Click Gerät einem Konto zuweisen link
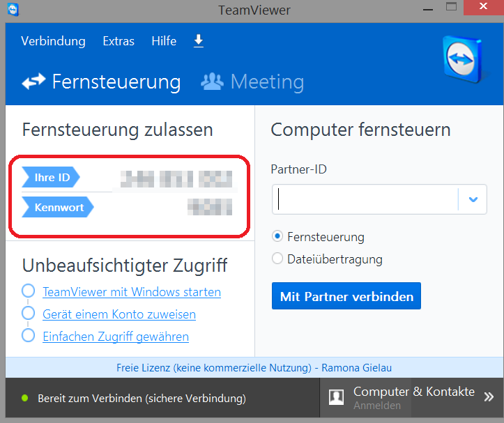Screen dimensions: 504x423 click(119, 314)
